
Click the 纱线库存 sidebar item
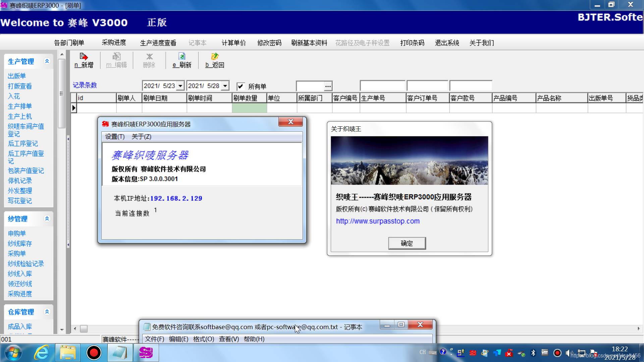20,244
